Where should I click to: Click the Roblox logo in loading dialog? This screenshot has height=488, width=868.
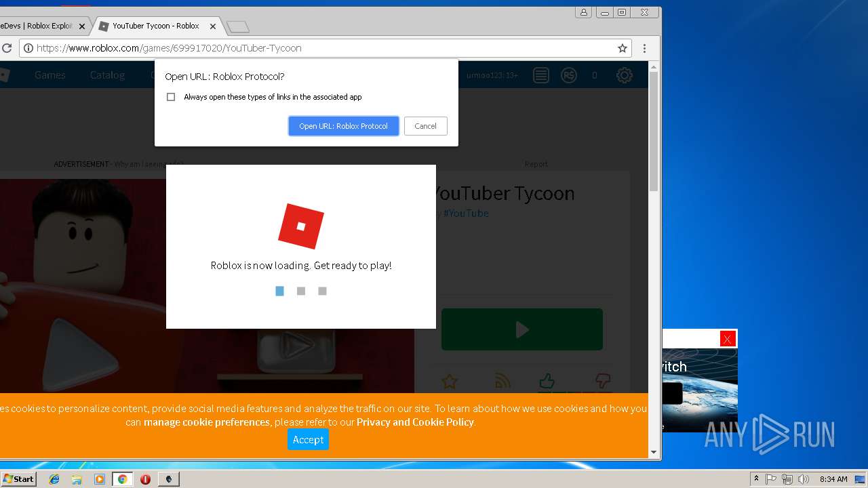coord(301,226)
